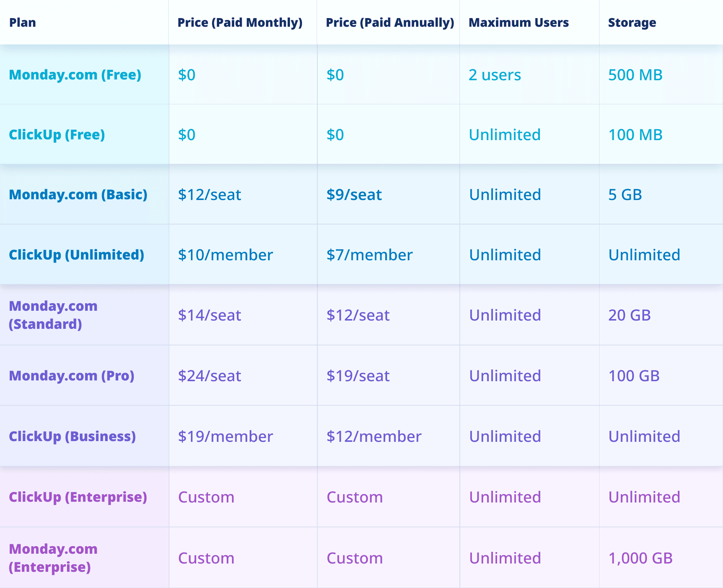Click the 2 users cell
The image size is (723, 588).
click(494, 75)
